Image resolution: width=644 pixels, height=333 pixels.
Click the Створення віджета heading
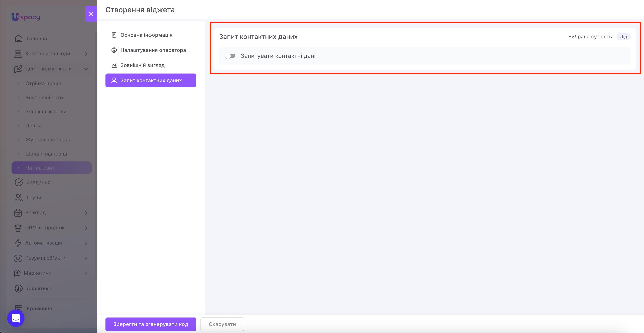140,10
